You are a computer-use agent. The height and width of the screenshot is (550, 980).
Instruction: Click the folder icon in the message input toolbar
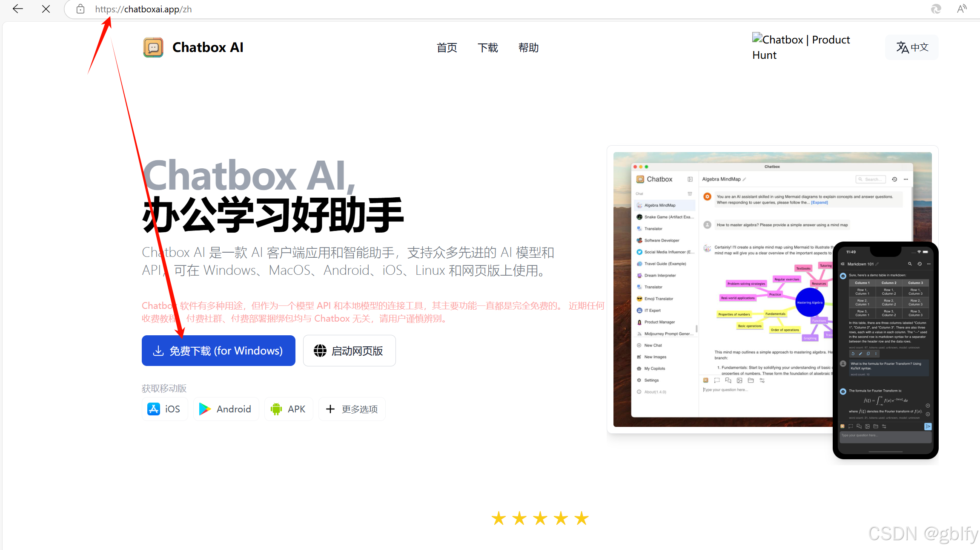pyautogui.click(x=751, y=380)
